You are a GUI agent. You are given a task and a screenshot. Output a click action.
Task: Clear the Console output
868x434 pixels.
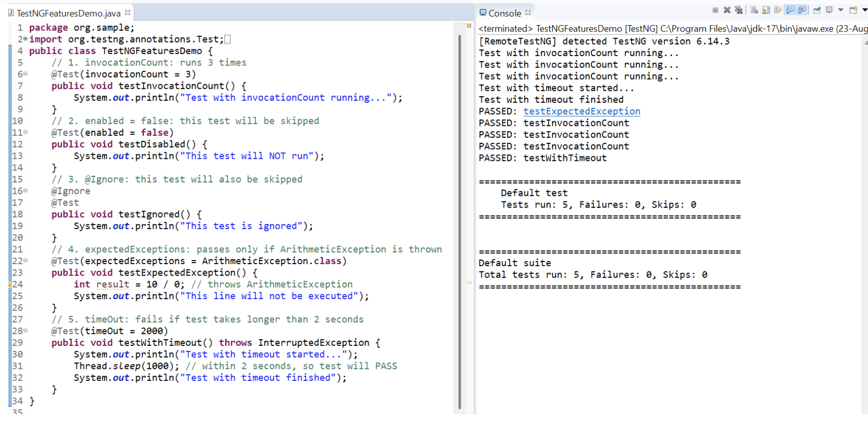754,10
